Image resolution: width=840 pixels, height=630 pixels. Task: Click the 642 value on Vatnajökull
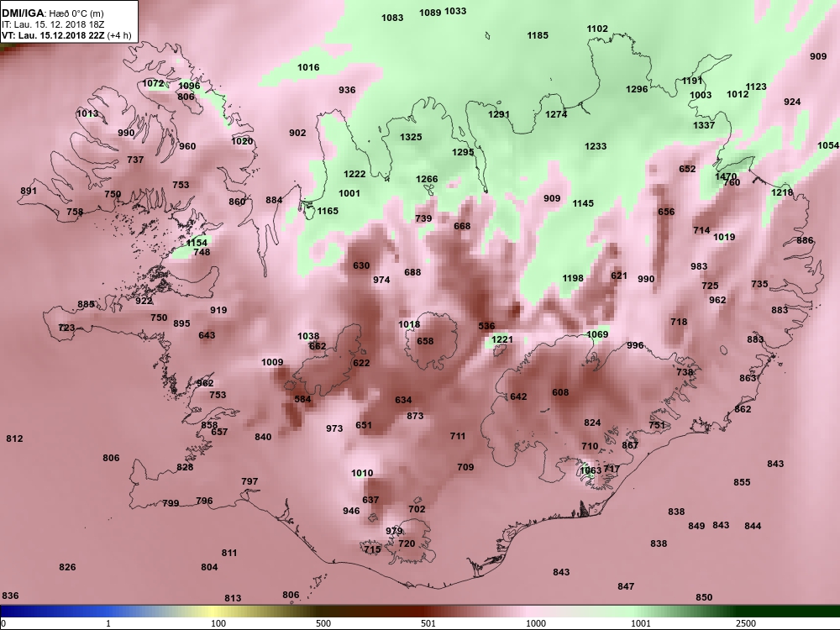[x=518, y=397]
